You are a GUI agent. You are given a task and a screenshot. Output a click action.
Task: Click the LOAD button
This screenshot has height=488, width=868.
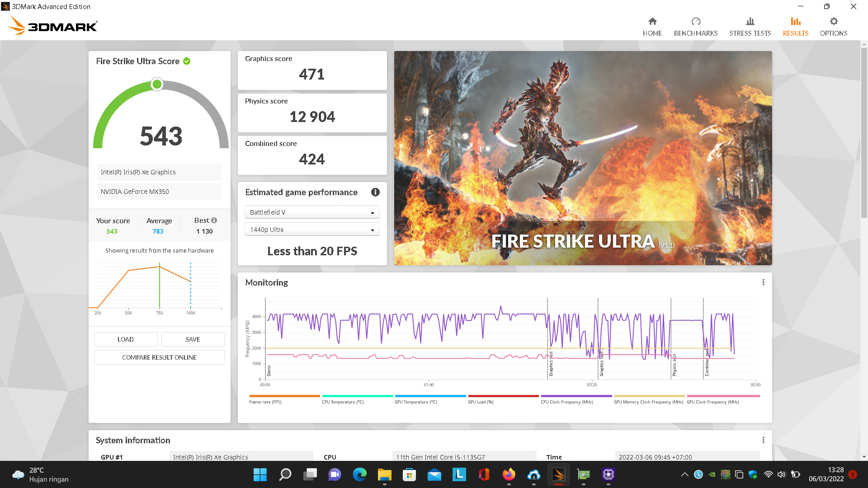[126, 339]
